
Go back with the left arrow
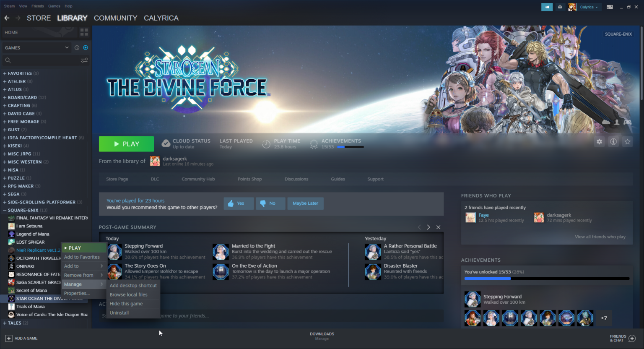(7, 18)
